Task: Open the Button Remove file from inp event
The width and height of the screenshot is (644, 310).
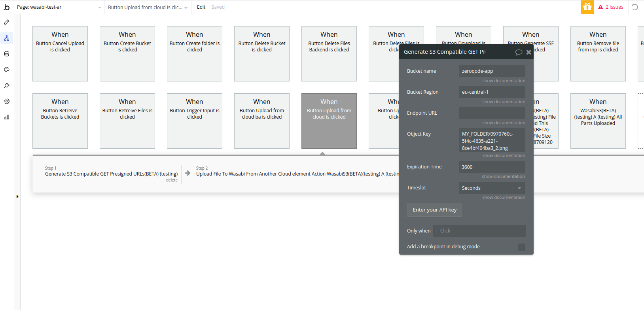Action: point(598,54)
